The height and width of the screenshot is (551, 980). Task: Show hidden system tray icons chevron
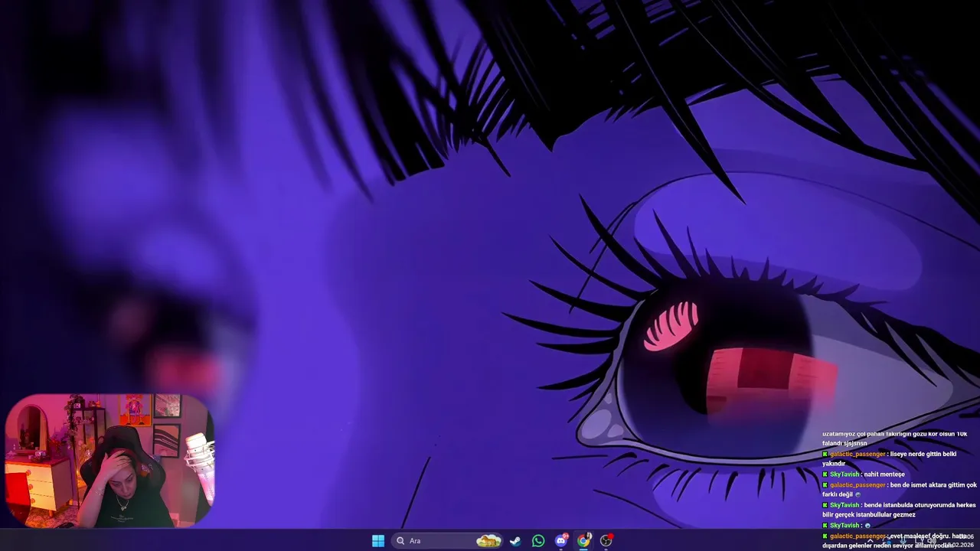[x=870, y=541]
